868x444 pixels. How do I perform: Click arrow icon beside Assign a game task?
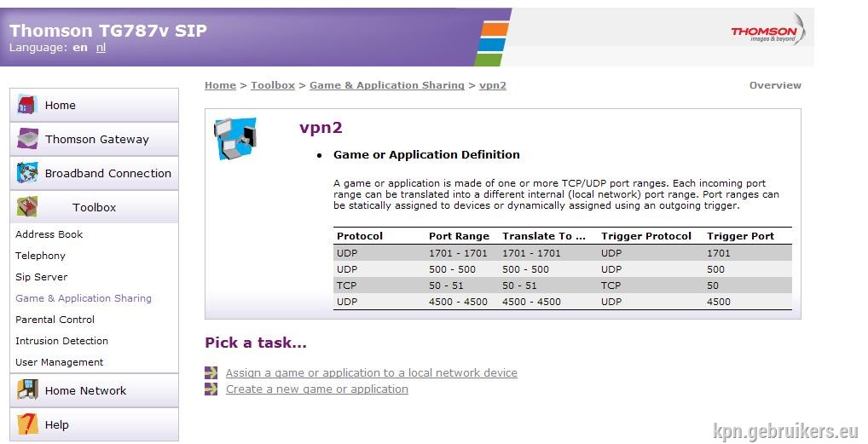point(211,372)
